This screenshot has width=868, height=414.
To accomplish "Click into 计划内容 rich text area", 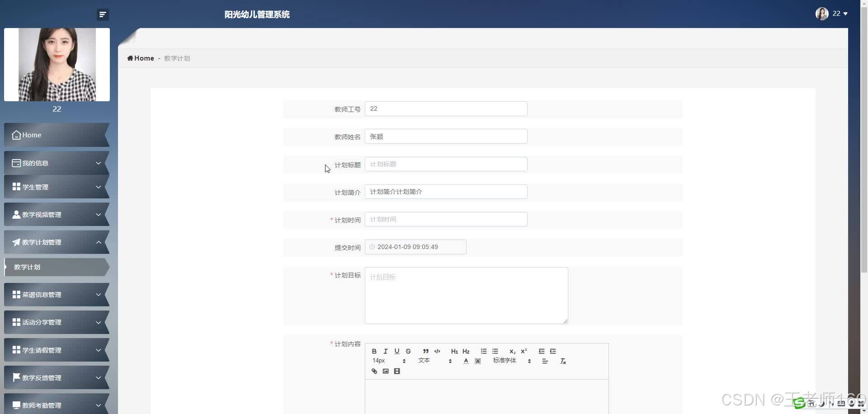I will coord(486,397).
